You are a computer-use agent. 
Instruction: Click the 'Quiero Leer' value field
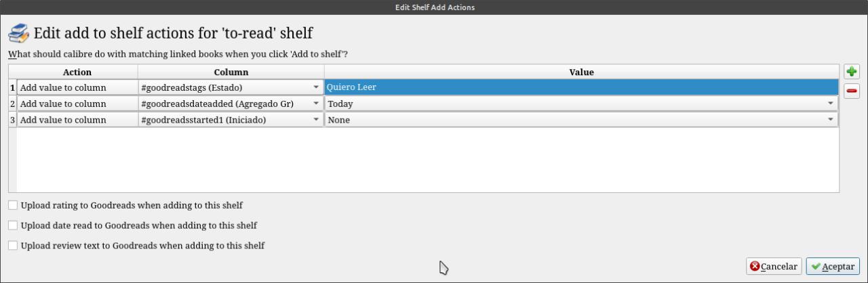(580, 87)
